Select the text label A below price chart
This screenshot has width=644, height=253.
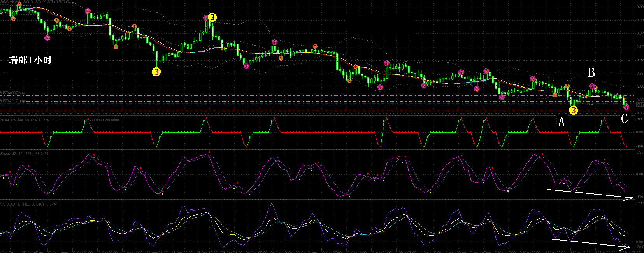click(562, 122)
